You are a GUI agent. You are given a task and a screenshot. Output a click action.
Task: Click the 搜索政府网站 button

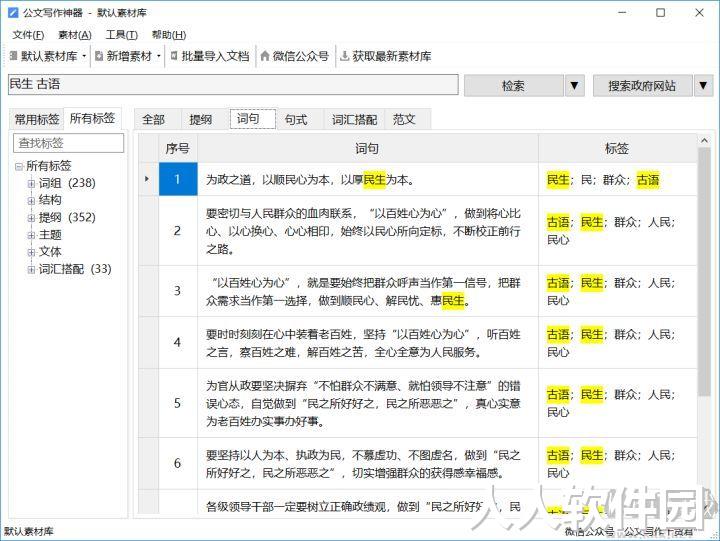point(642,85)
